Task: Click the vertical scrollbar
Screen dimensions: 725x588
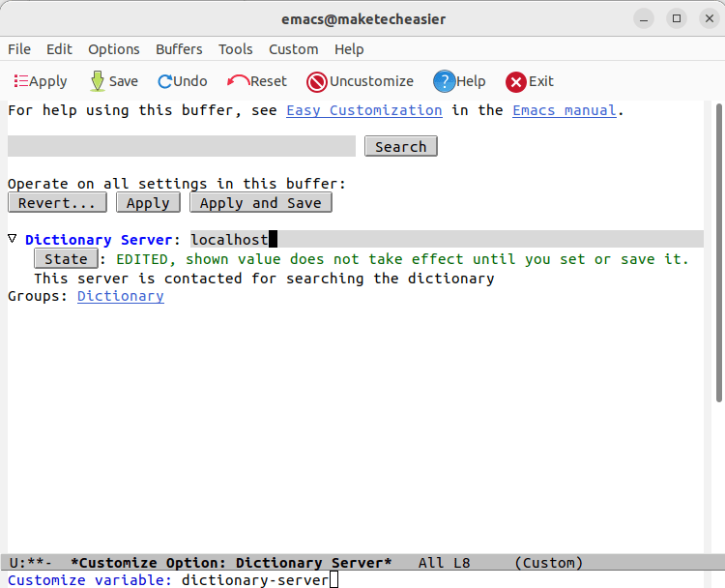Action: click(719, 253)
